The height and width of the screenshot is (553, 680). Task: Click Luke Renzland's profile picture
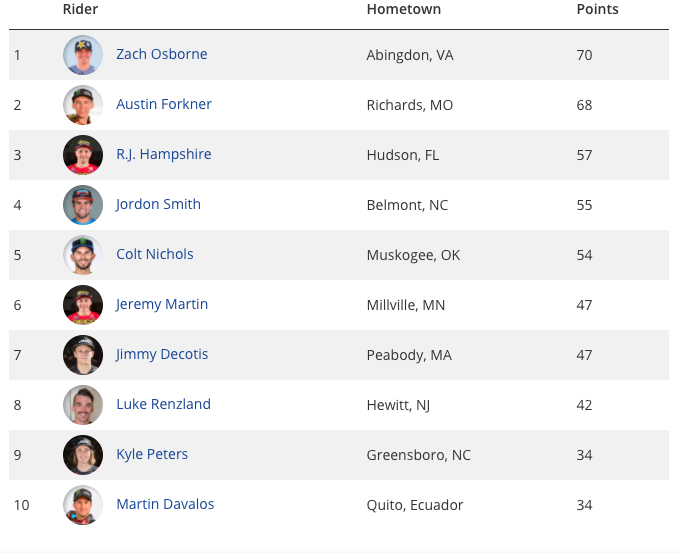click(x=83, y=405)
